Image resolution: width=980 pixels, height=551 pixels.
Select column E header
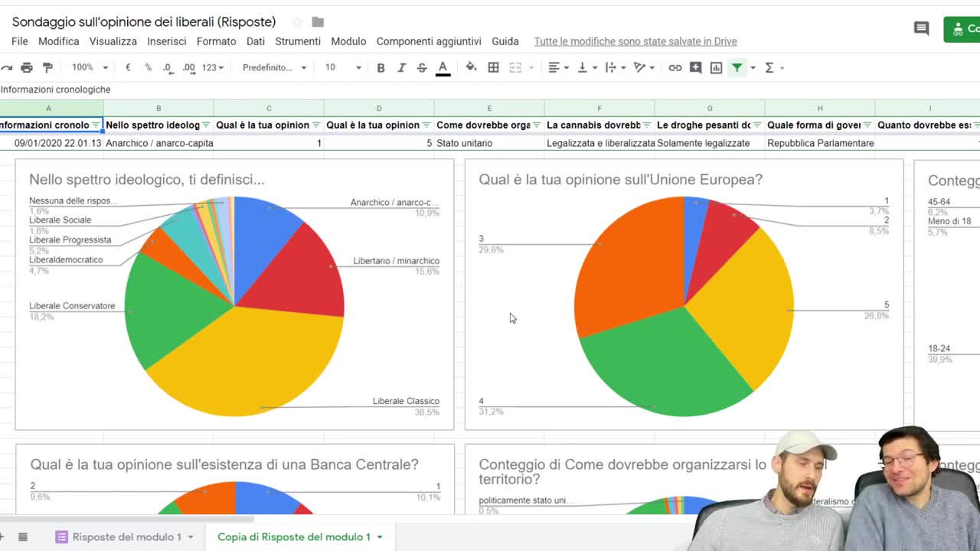[489, 109]
